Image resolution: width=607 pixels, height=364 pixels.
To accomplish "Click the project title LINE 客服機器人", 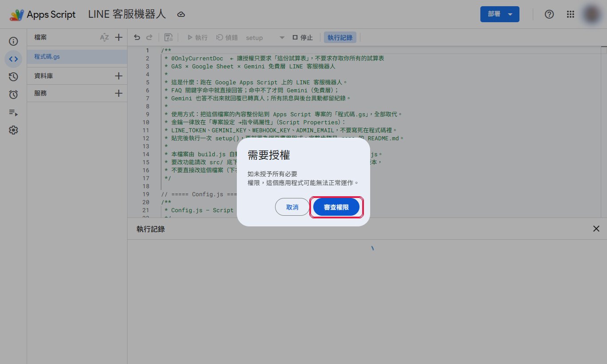I will tap(127, 14).
